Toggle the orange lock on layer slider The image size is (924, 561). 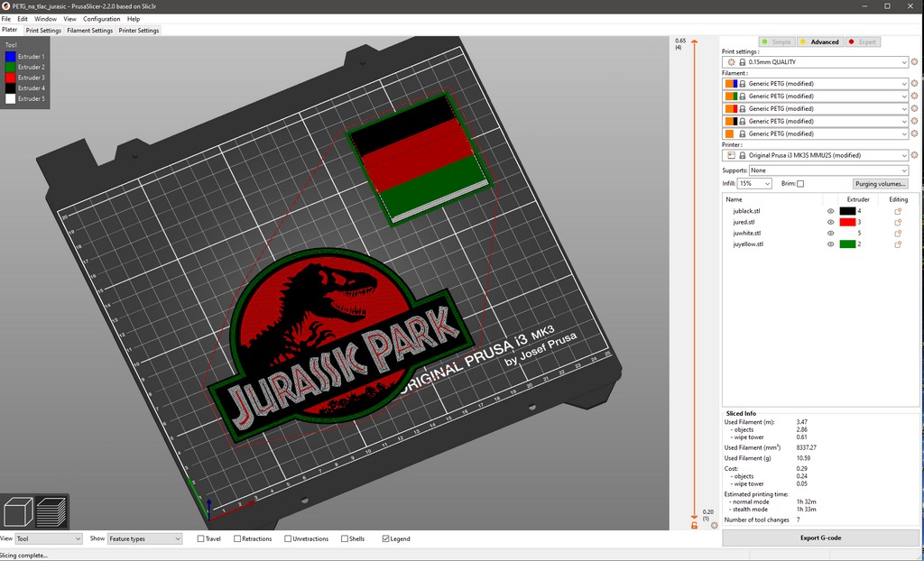point(694,525)
